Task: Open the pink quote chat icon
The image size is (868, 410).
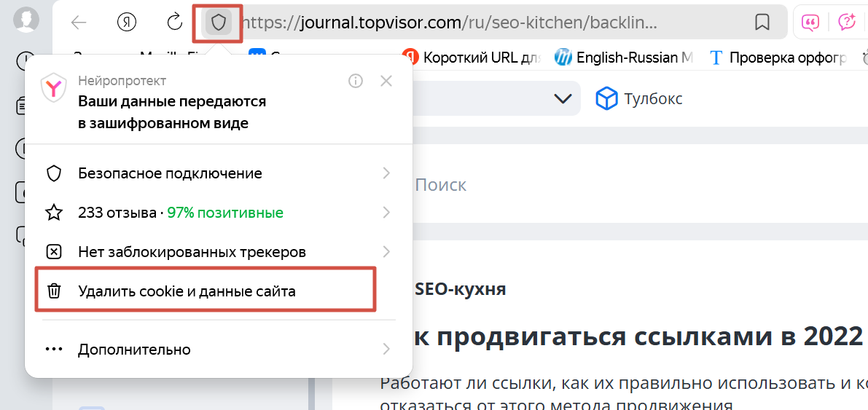Action: (810, 22)
